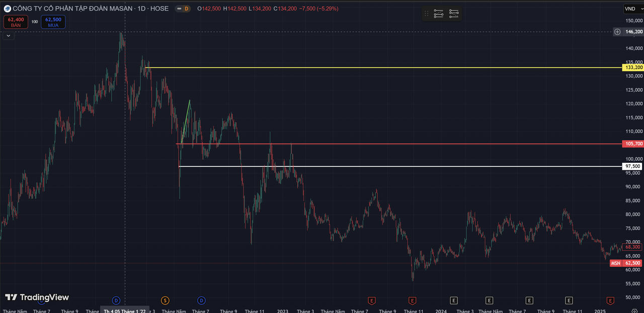Click the plus icon beside 146,200
Image resolution: width=644 pixels, height=313 pixels.
tap(617, 32)
